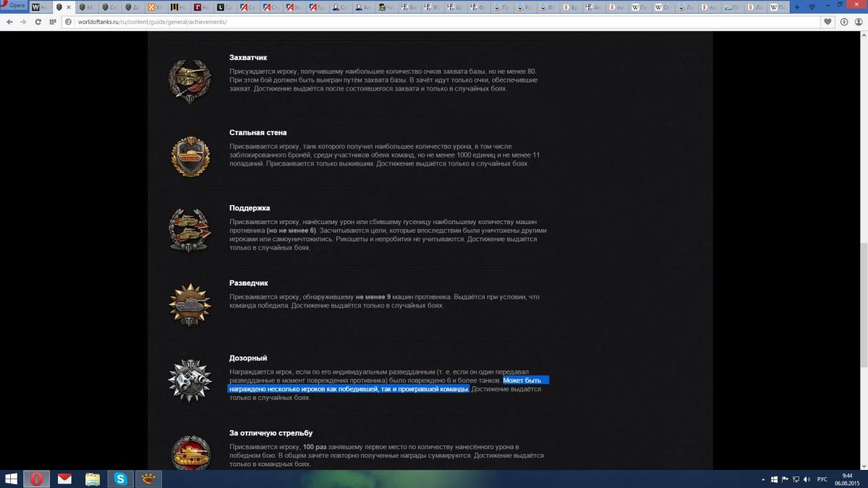Close the active World of Tanks tab

tap(69, 7)
